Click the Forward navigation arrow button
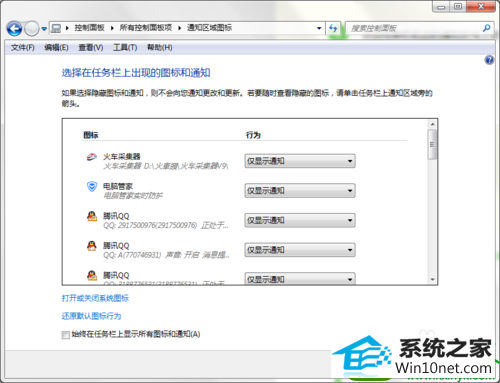500x383 pixels. pyautogui.click(x=32, y=29)
